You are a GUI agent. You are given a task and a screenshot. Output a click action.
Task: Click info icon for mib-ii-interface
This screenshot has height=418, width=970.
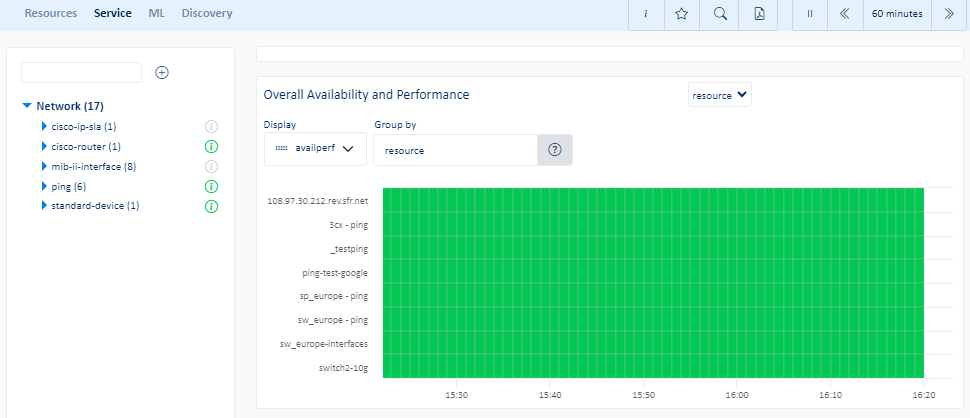point(211,166)
